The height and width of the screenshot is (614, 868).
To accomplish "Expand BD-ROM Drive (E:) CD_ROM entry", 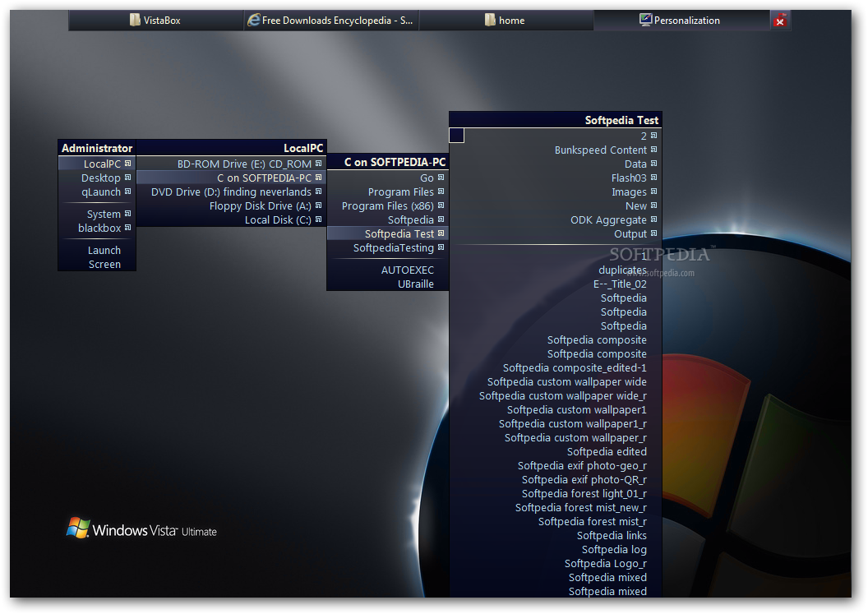I will point(232,164).
